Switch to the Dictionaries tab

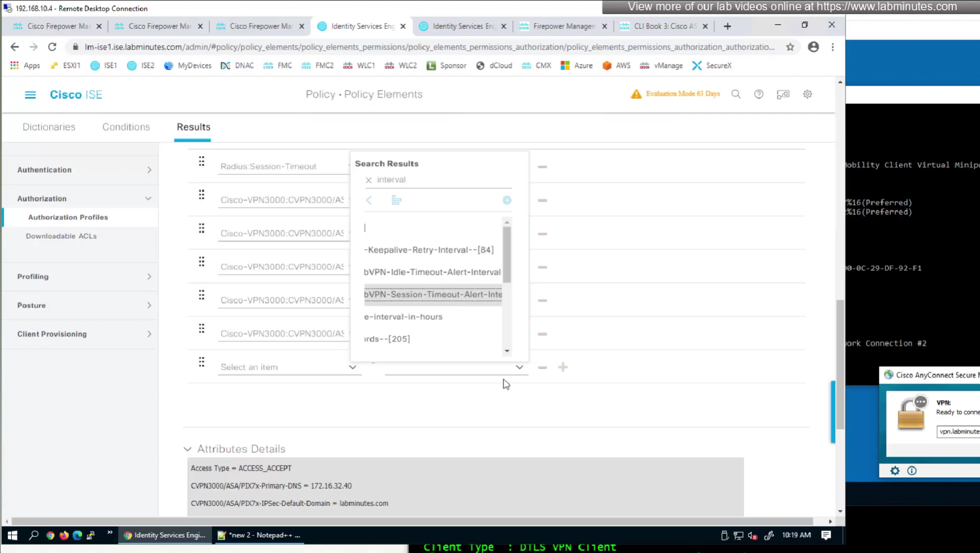click(49, 127)
